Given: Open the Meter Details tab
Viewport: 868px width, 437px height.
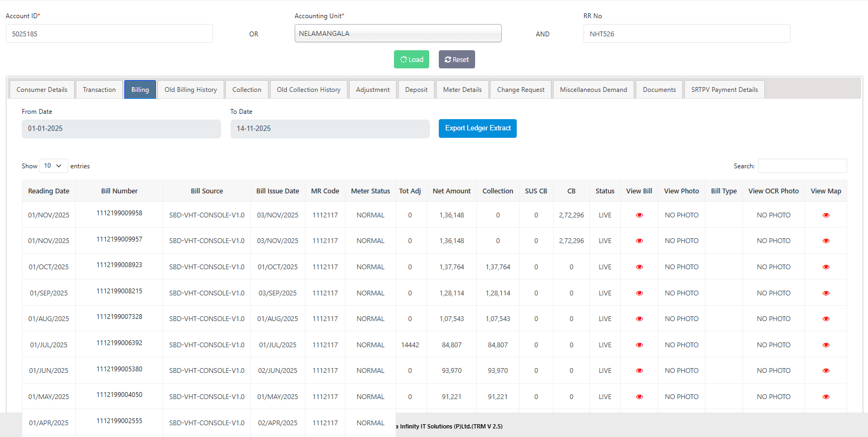Looking at the screenshot, I should tap(462, 90).
